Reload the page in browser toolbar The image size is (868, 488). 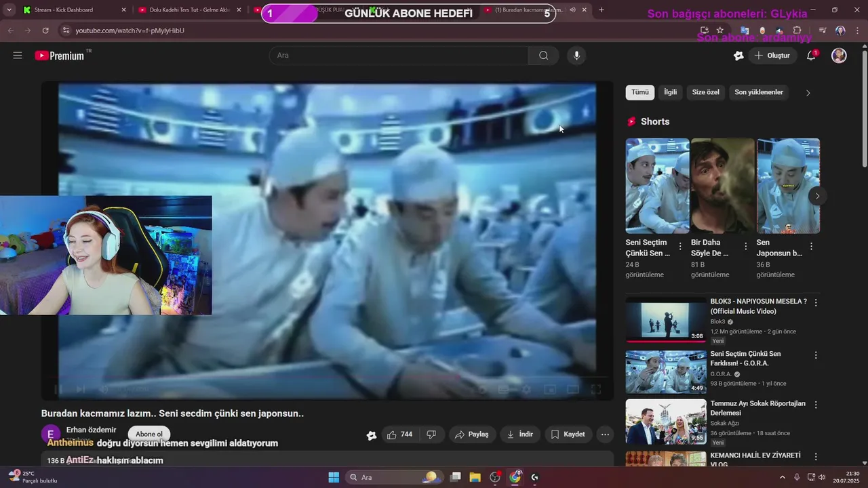[45, 30]
